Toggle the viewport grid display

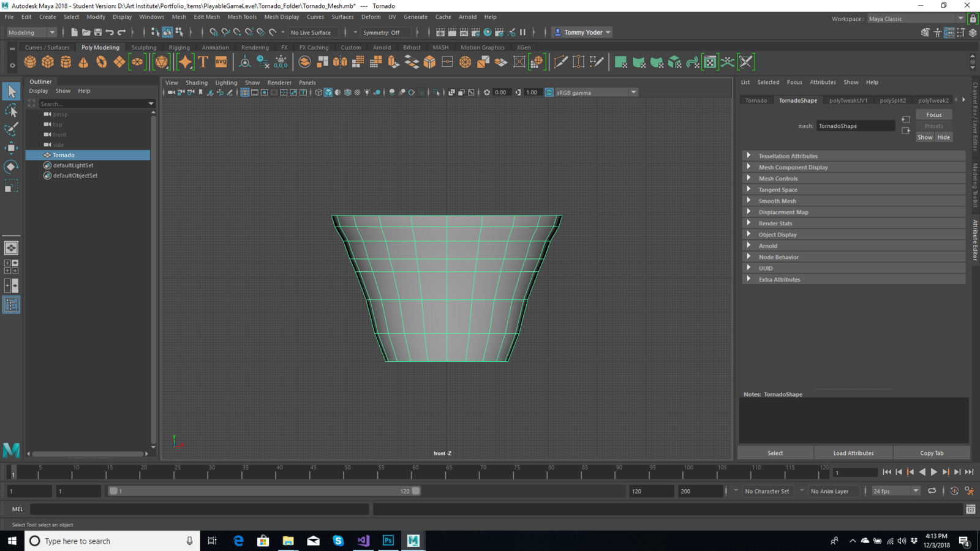pyautogui.click(x=245, y=92)
